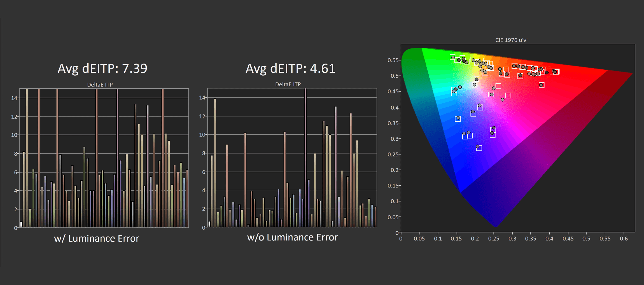
Task: Select the "w/ Luminance Error" caption
Action: coord(97,239)
